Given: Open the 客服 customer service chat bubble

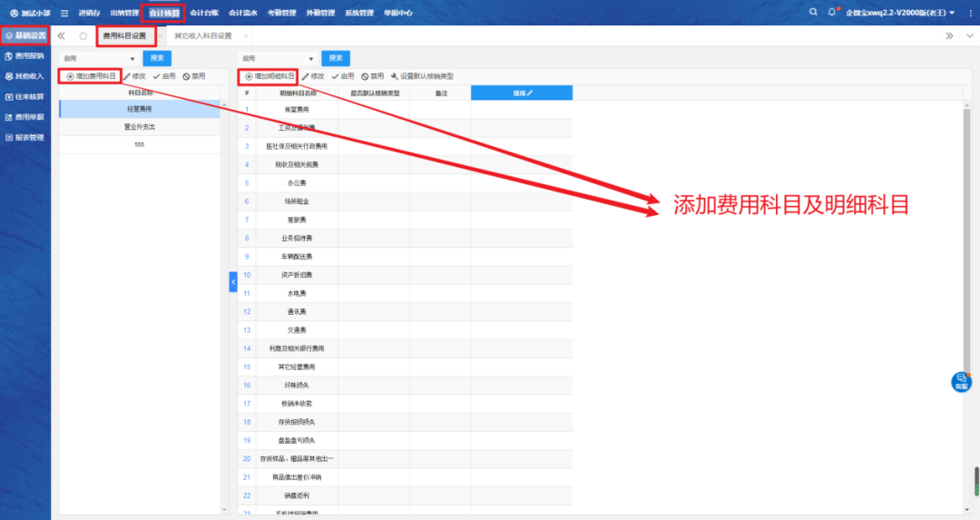Looking at the screenshot, I should (x=960, y=381).
